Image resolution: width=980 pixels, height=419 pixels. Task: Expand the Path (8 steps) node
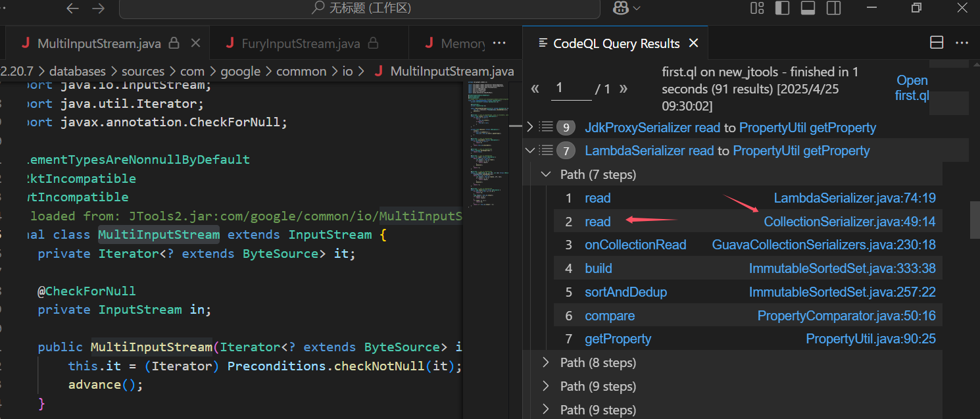545,362
